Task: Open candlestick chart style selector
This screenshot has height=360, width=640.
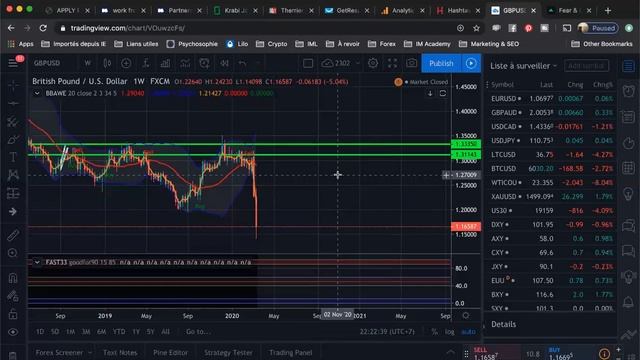Action: click(x=107, y=63)
